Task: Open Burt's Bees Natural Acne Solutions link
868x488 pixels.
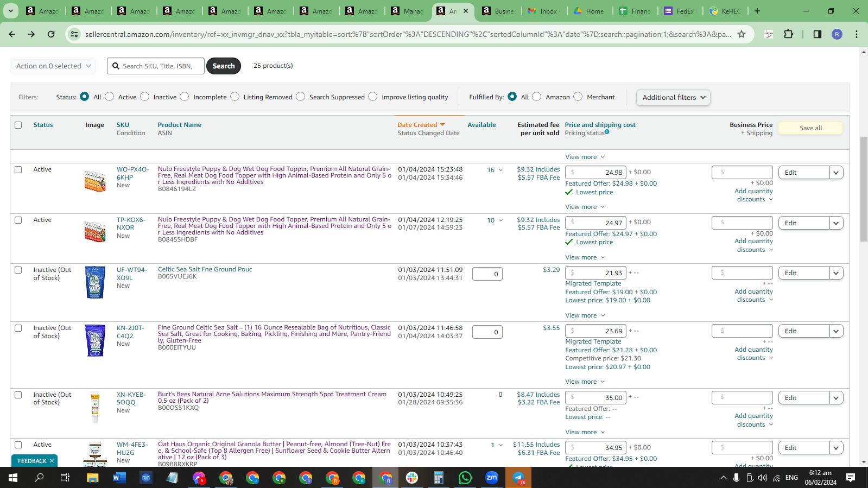Action: click(x=272, y=397)
